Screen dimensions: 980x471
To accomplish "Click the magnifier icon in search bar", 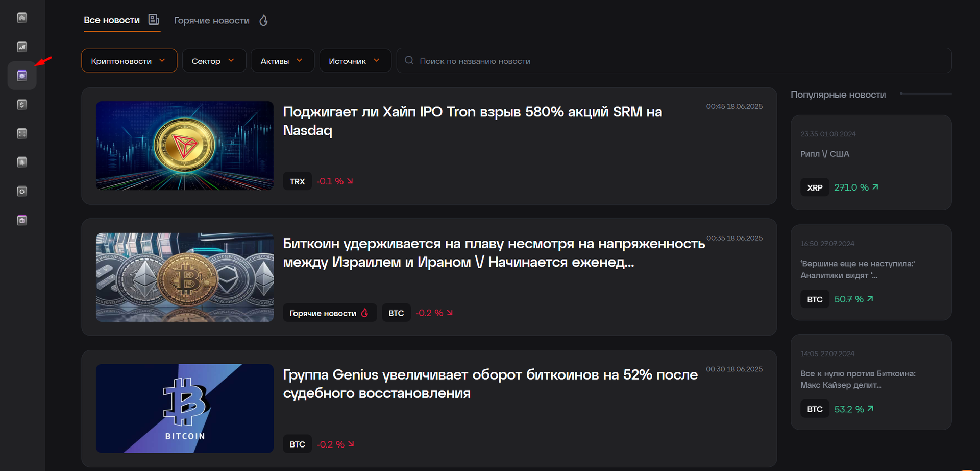I will pyautogui.click(x=409, y=60).
